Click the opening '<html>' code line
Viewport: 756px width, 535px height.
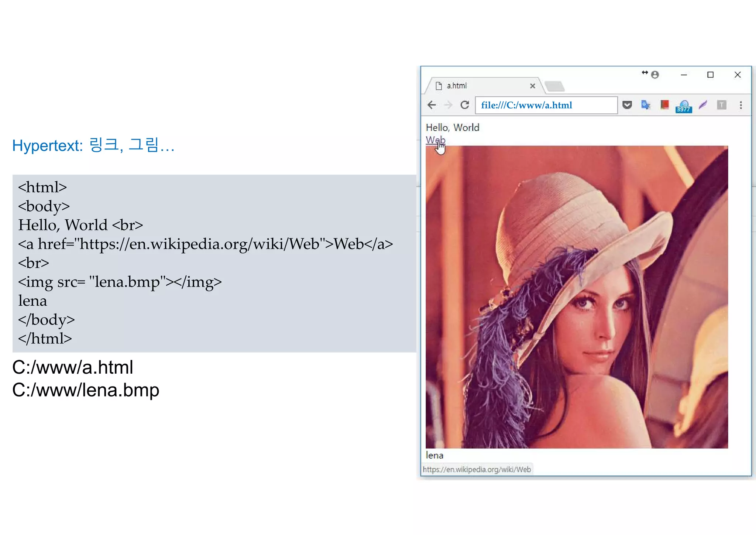pos(42,187)
